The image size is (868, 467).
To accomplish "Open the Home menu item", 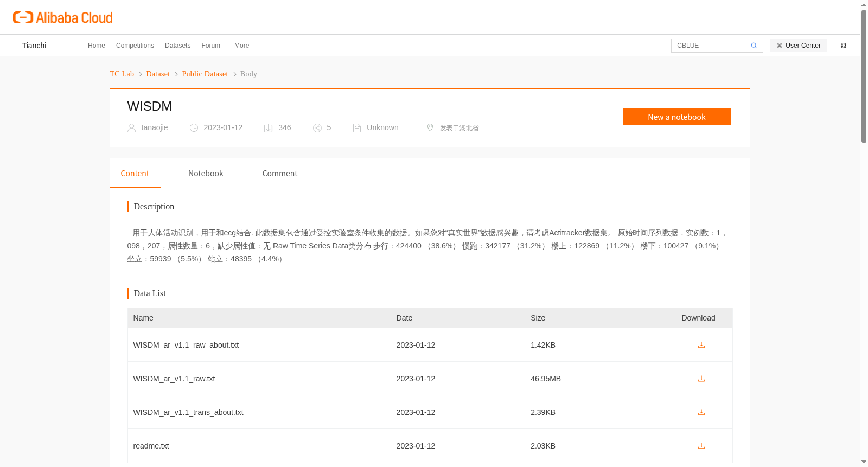I will [x=97, y=46].
